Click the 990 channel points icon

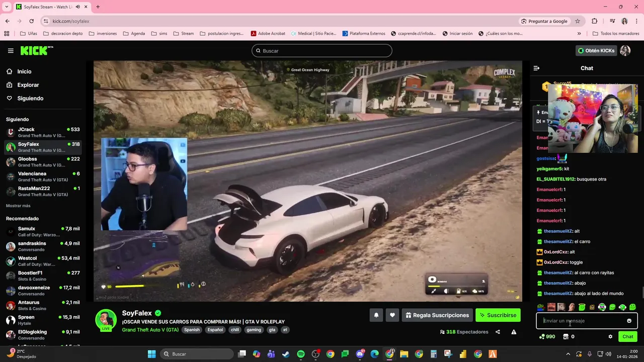click(x=542, y=337)
